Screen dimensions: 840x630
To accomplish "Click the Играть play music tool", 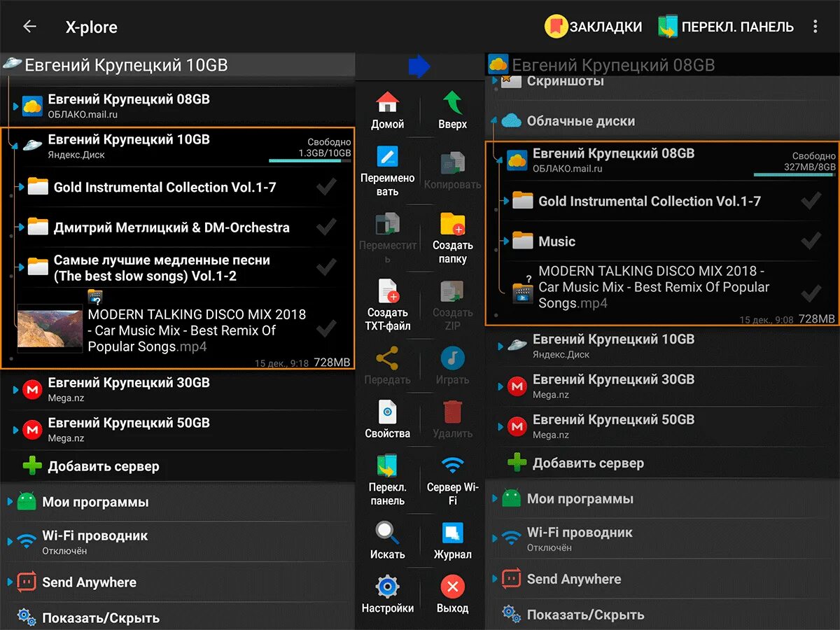I will pos(453,365).
